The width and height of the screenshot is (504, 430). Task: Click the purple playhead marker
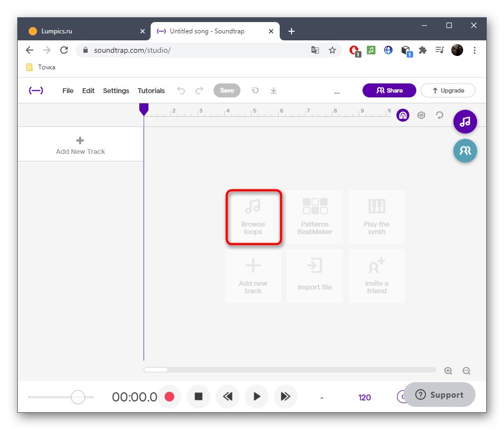pyautogui.click(x=144, y=109)
